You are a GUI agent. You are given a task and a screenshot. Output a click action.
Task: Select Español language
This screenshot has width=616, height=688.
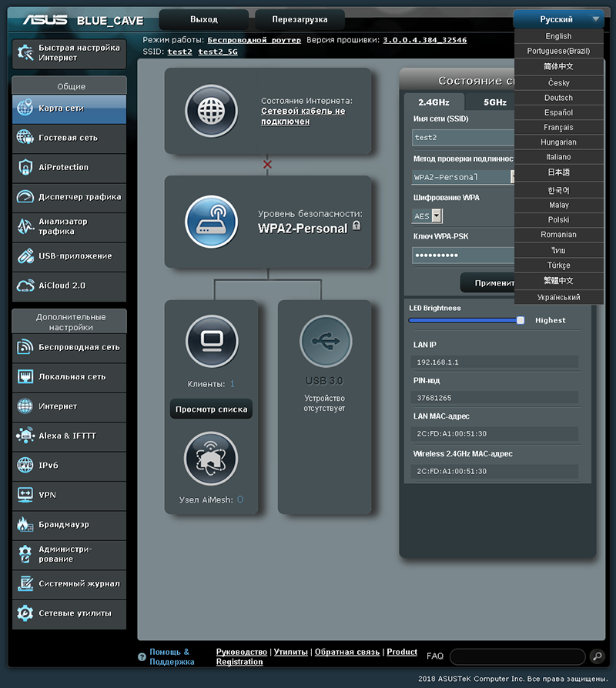coord(558,113)
